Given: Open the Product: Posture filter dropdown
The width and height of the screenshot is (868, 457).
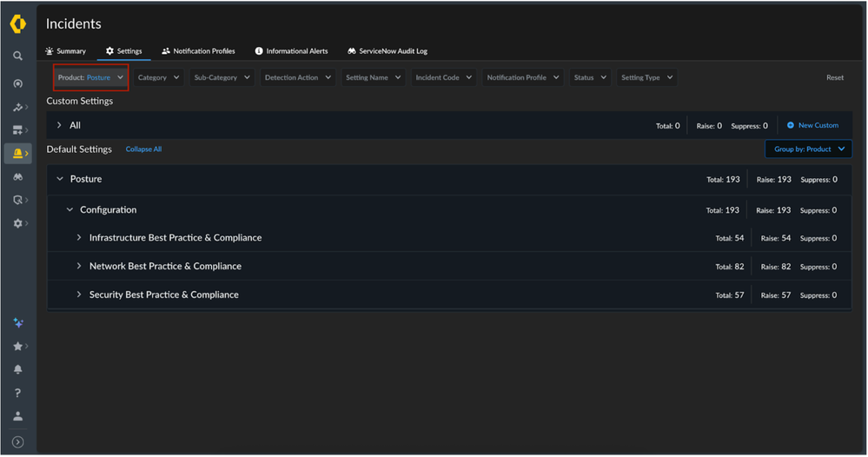Looking at the screenshot, I should pyautogui.click(x=91, y=77).
